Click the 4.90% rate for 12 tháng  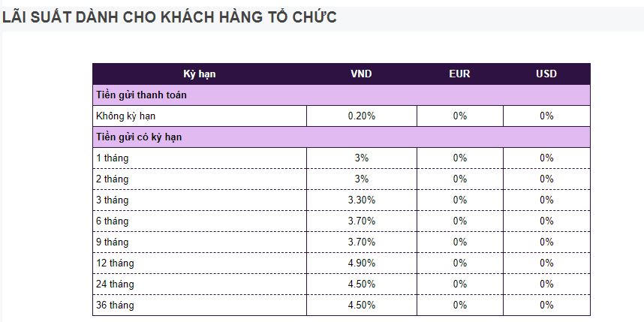pos(361,263)
